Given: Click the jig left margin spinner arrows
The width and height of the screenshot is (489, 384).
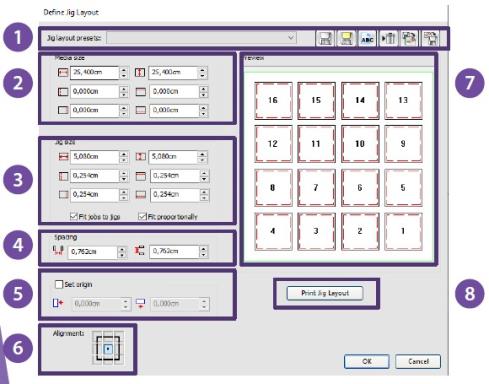Looking at the screenshot, I should (124, 176).
